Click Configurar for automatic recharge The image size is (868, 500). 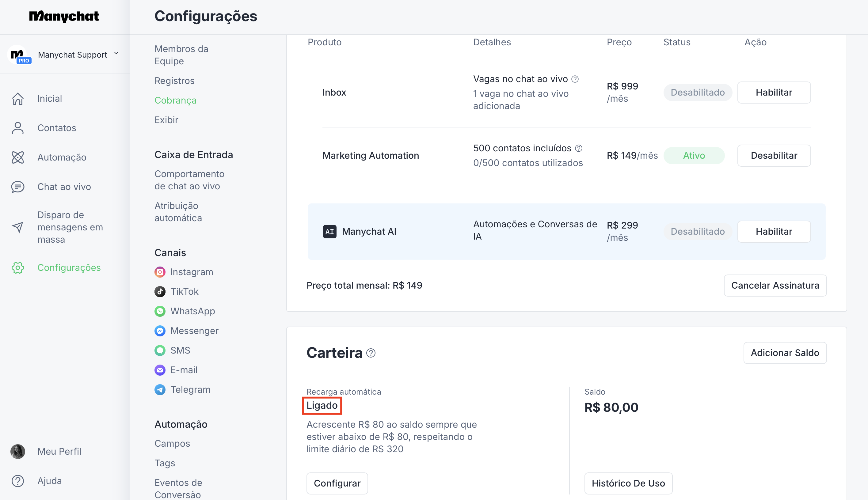coord(337,483)
